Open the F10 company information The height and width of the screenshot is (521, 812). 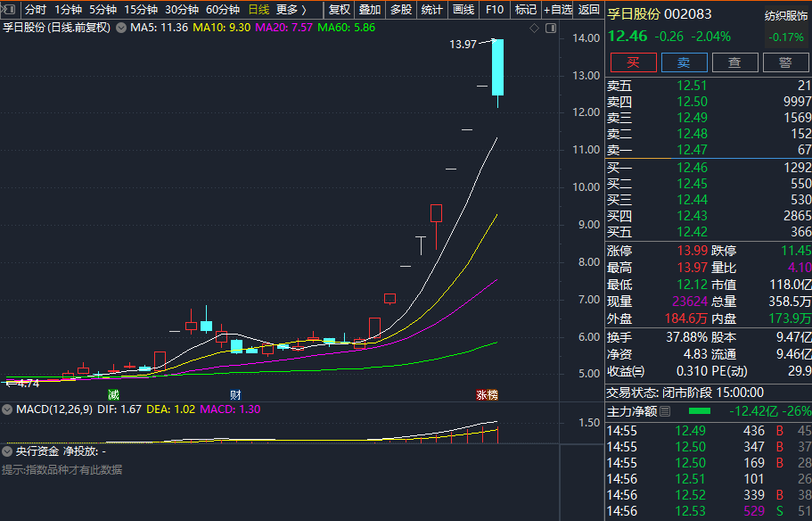point(494,10)
